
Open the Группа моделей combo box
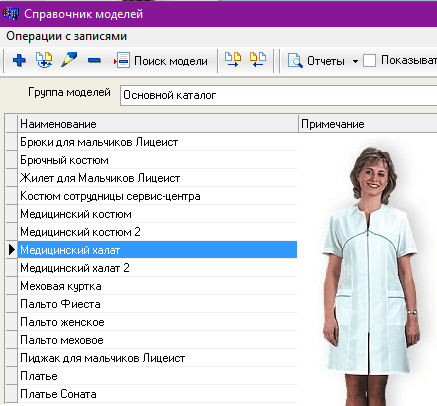[x=278, y=96]
